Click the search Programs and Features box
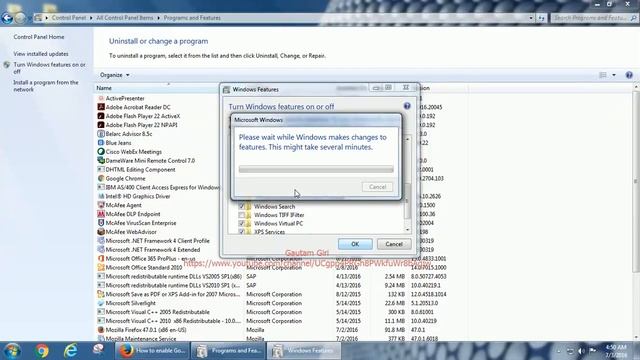Viewport: 640px width, 360px height. point(593,18)
